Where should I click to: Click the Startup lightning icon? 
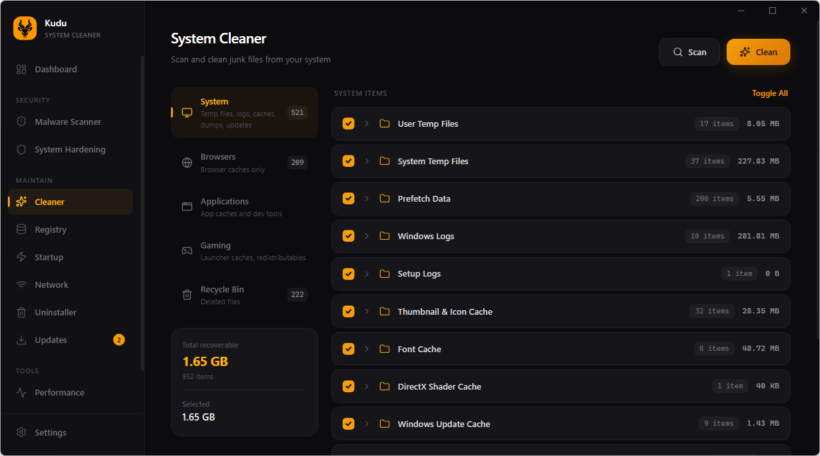click(22, 257)
